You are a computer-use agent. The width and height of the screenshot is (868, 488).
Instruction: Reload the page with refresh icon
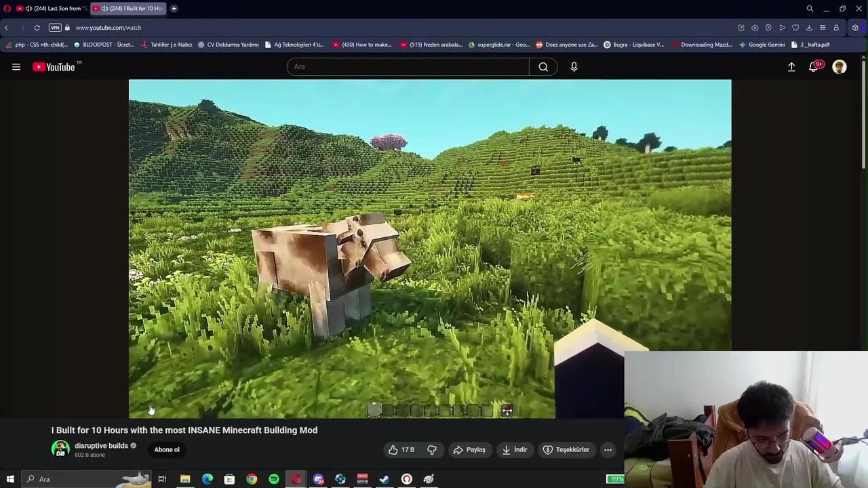(37, 28)
